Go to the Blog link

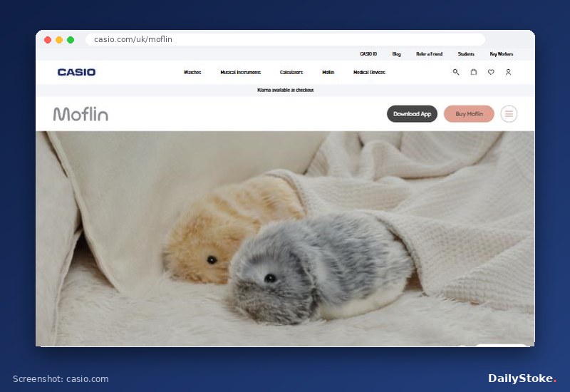click(x=396, y=54)
